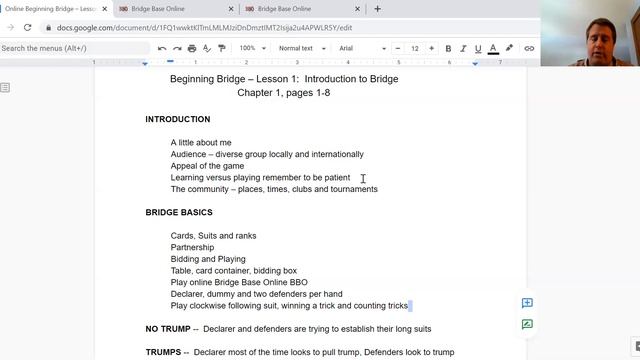Click the 'Cards, Suits and ranks' line
The height and width of the screenshot is (360, 640).
click(x=213, y=236)
